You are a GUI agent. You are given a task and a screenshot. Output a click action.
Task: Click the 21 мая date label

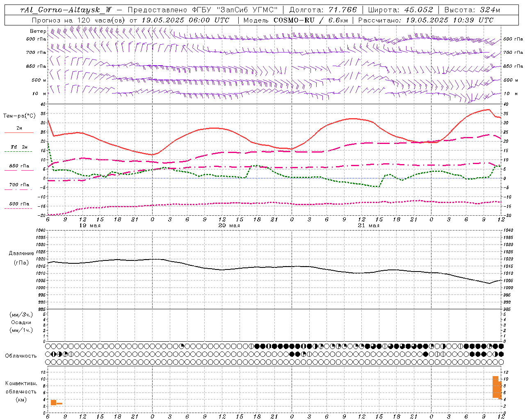coord(369,226)
